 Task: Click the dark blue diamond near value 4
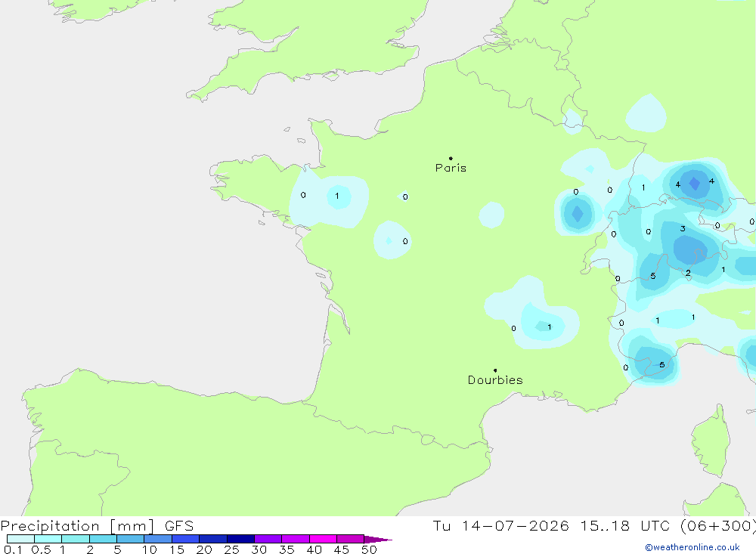click(x=694, y=184)
